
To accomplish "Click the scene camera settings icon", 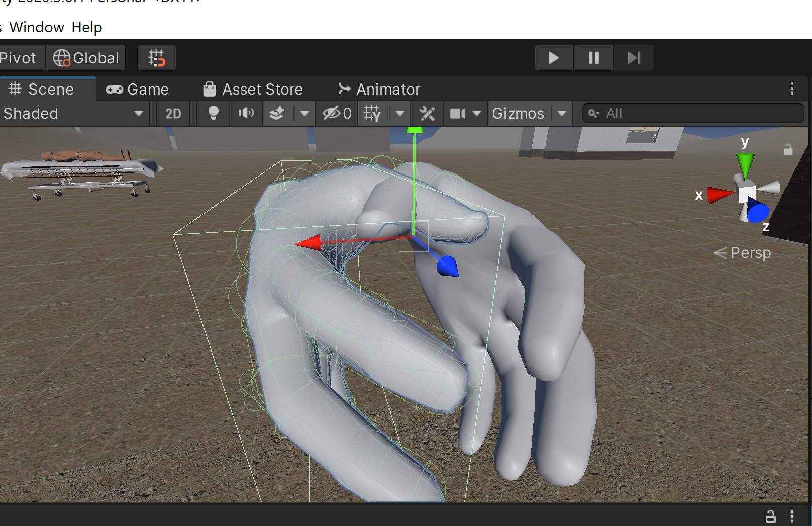I will [x=459, y=113].
